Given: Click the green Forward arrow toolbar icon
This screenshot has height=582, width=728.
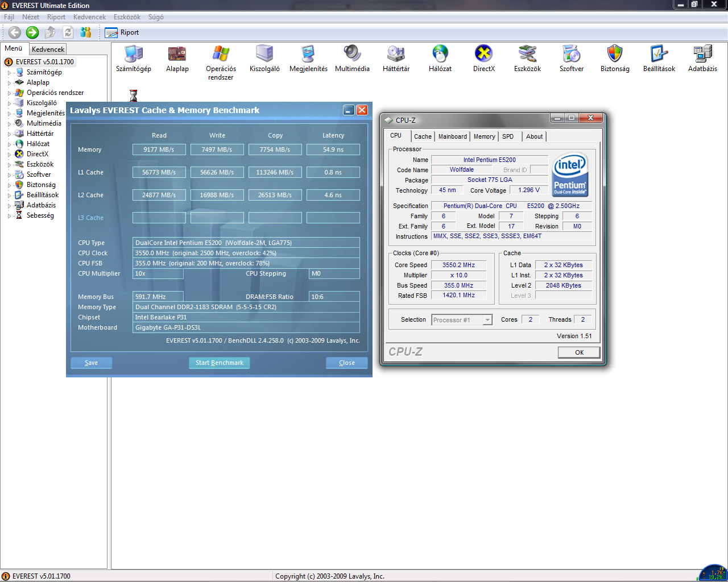Looking at the screenshot, I should (32, 32).
